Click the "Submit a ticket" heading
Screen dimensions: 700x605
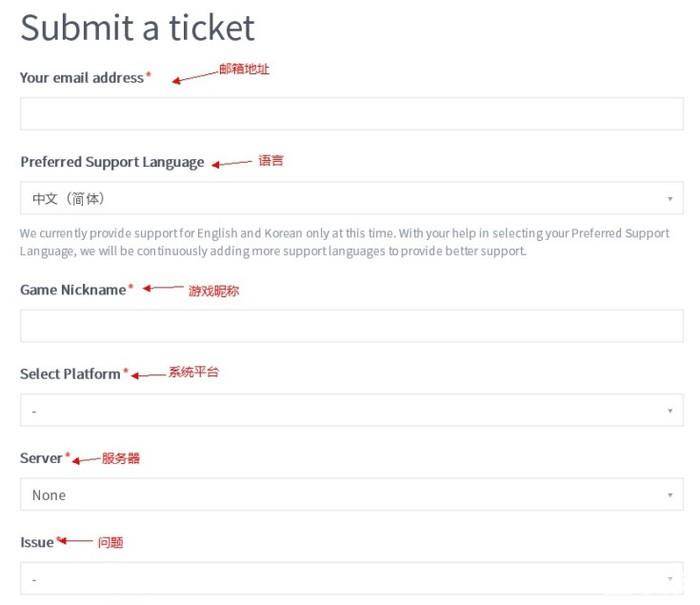[x=138, y=28]
